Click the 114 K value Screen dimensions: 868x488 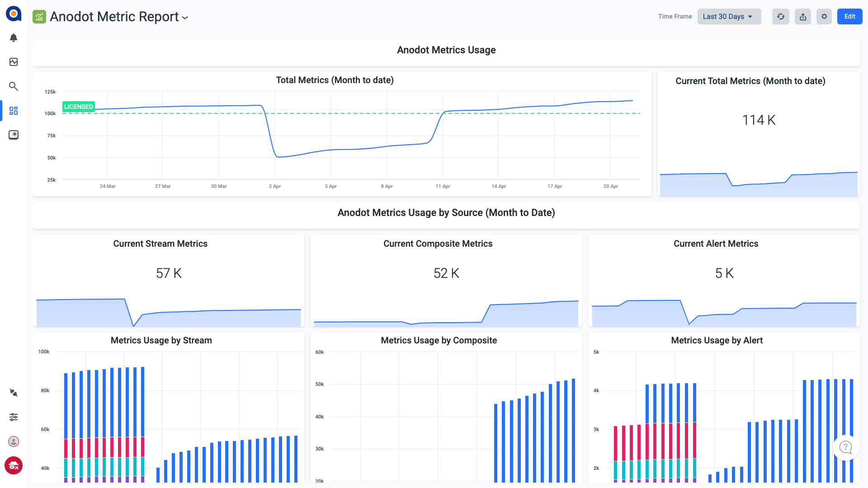[759, 120]
